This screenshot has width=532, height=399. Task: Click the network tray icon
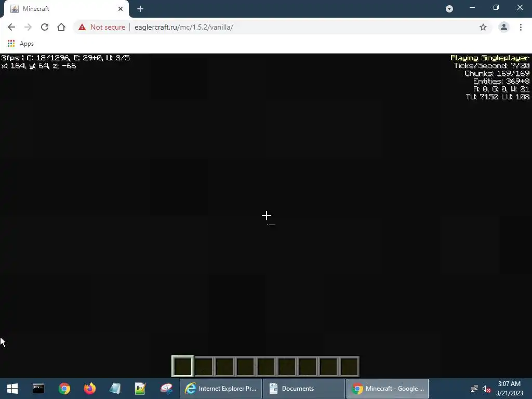[474, 389]
